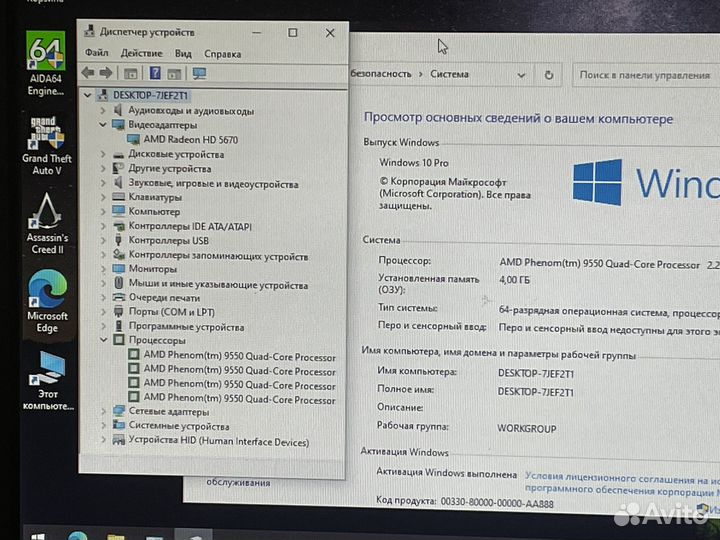Expand Устройства HID category
The image size is (720, 540).
[103, 440]
